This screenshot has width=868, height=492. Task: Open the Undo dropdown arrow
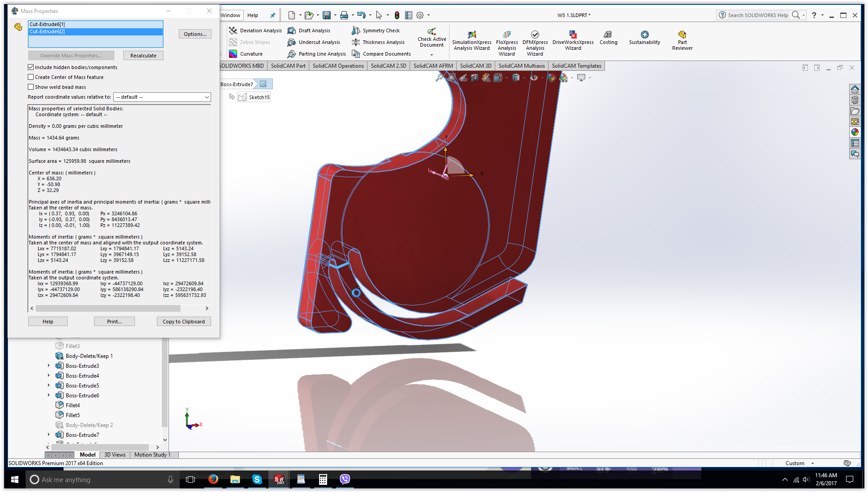tap(370, 15)
